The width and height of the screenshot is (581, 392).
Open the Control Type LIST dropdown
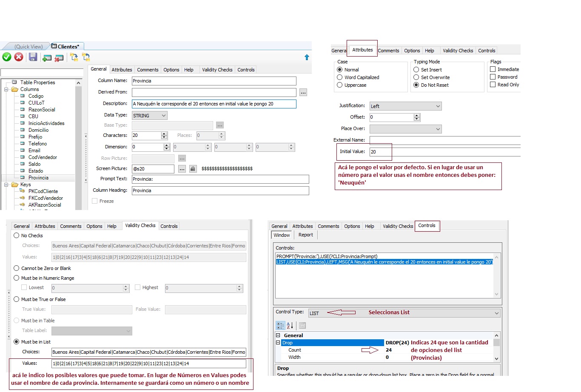point(404,313)
